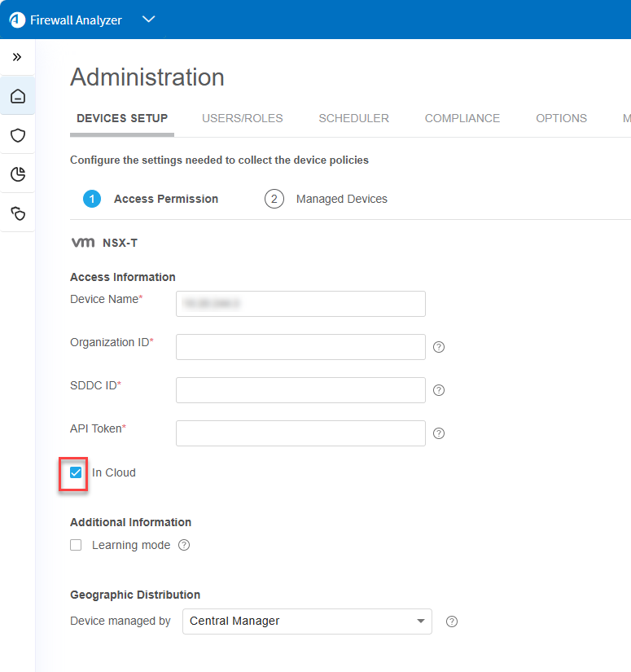Click help icon next to Device managed by

452,621
